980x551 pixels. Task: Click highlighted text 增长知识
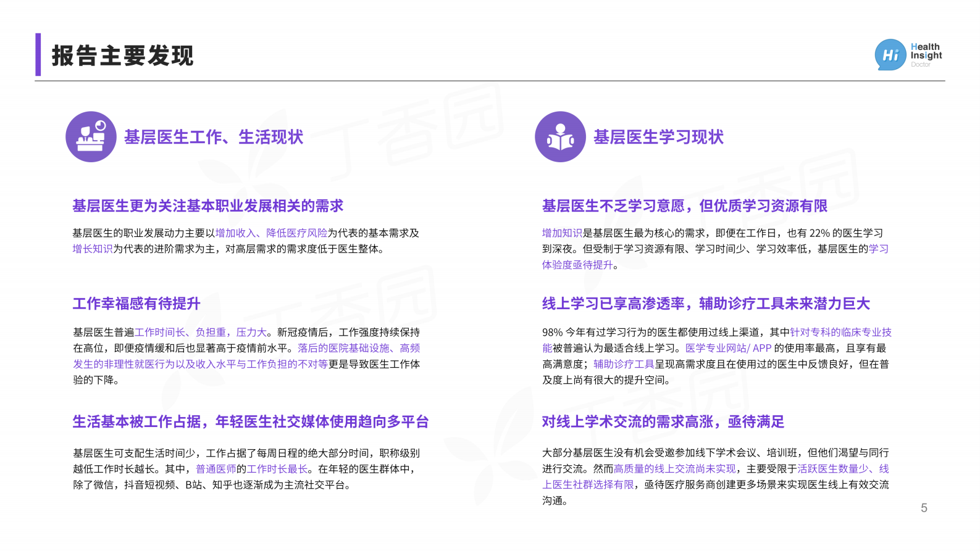93,249
